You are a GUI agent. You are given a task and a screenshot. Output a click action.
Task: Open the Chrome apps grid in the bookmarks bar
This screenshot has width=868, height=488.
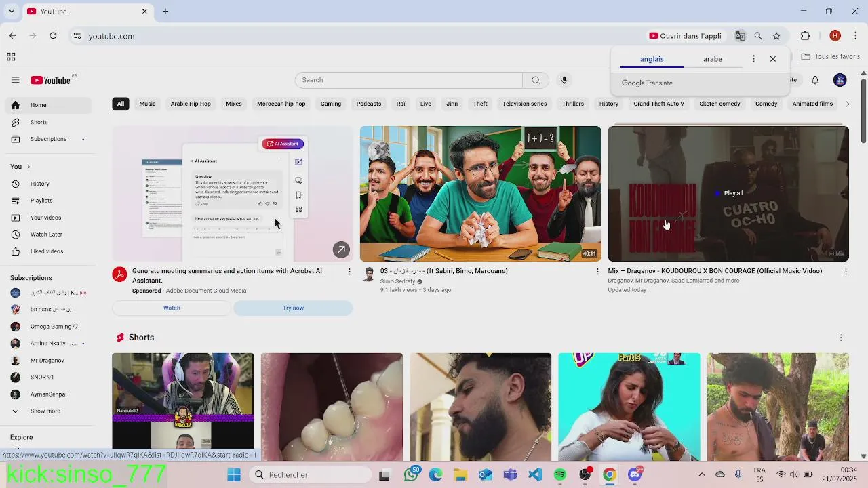point(11,57)
